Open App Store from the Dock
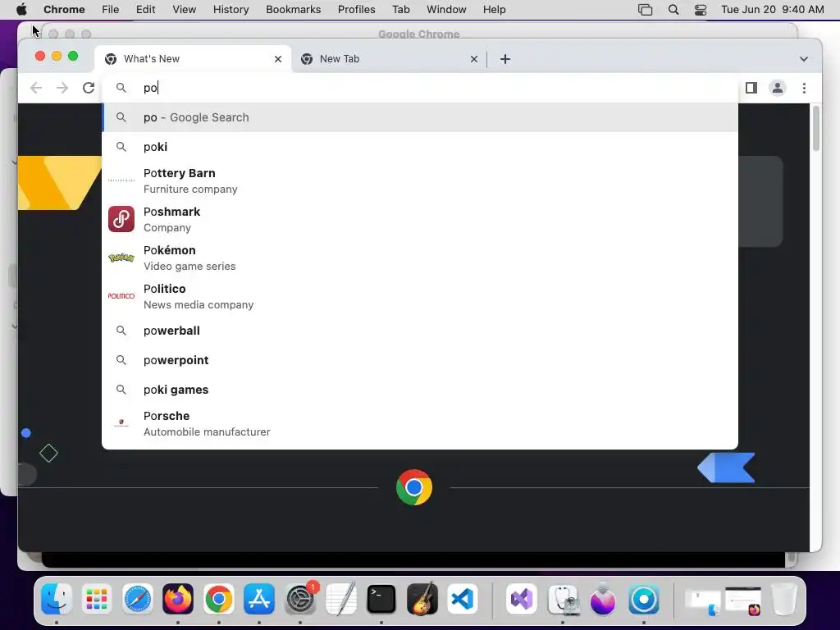 [x=259, y=599]
